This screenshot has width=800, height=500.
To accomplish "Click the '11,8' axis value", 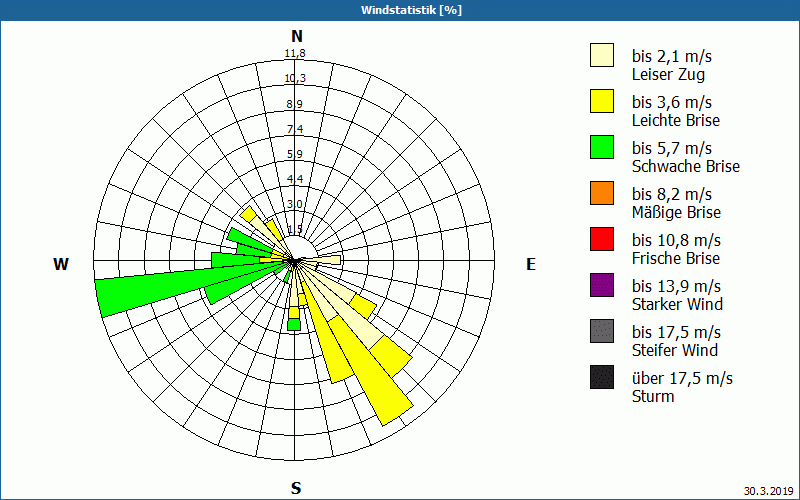I will [295, 54].
